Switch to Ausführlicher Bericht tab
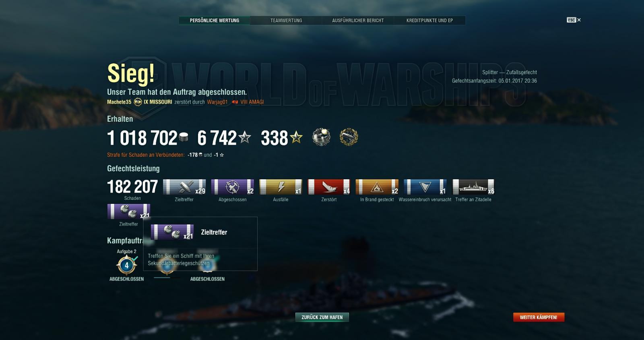 point(358,21)
